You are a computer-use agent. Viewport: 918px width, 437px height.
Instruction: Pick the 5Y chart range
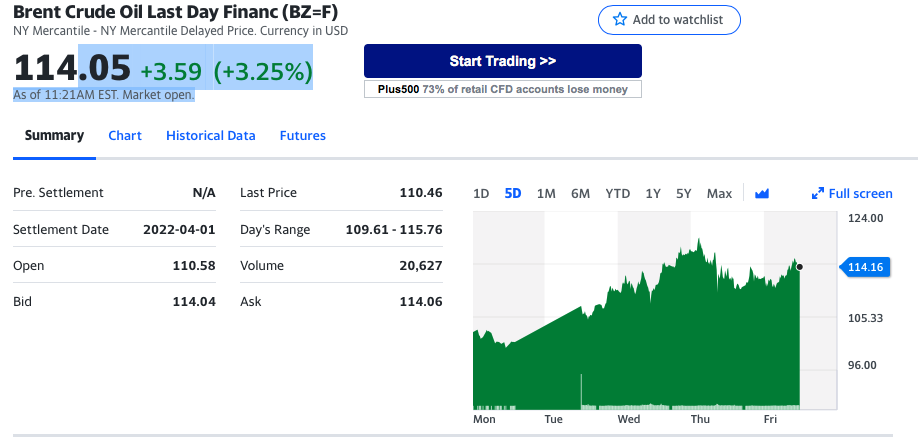pos(684,193)
